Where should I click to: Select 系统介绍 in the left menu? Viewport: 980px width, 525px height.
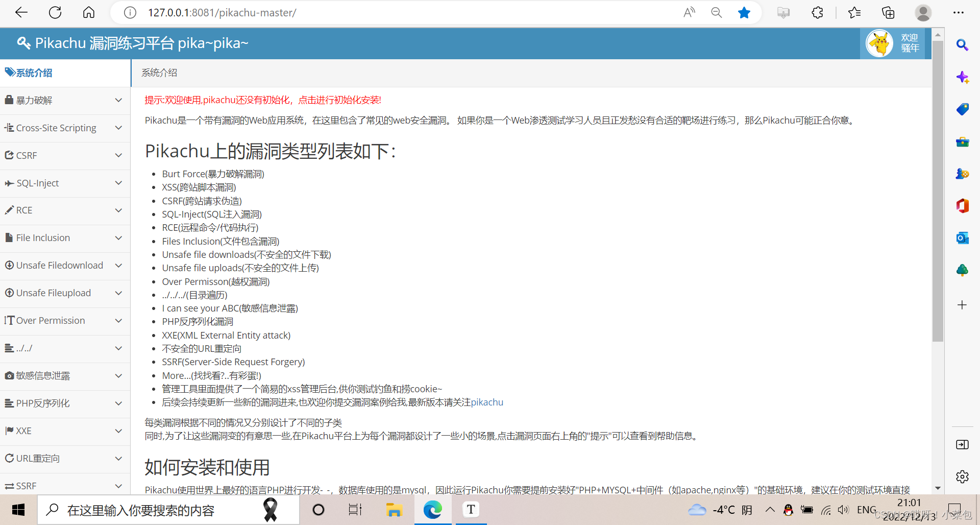(x=65, y=73)
